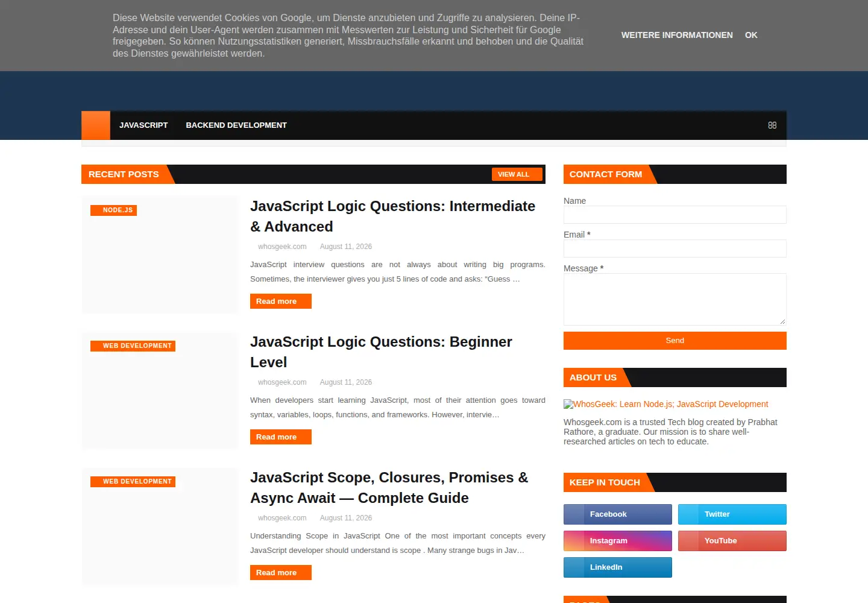
Task: Click excerpt starting 'When developers start learning JavaScript'
Action: point(398,408)
